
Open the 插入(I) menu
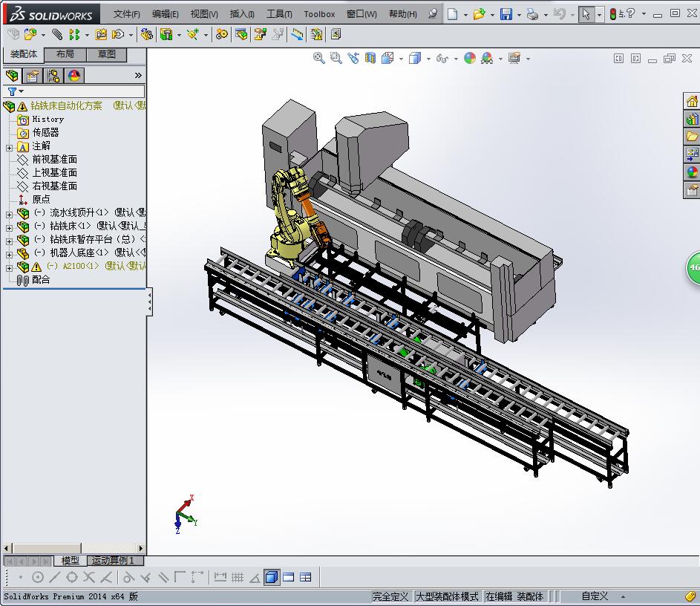pyautogui.click(x=242, y=14)
